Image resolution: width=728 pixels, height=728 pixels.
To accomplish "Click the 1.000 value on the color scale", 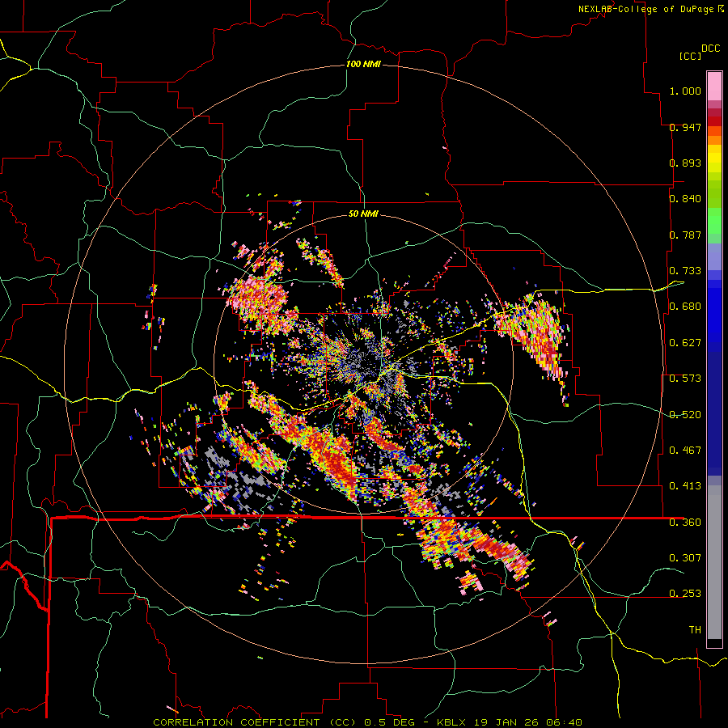I will pyautogui.click(x=685, y=91).
